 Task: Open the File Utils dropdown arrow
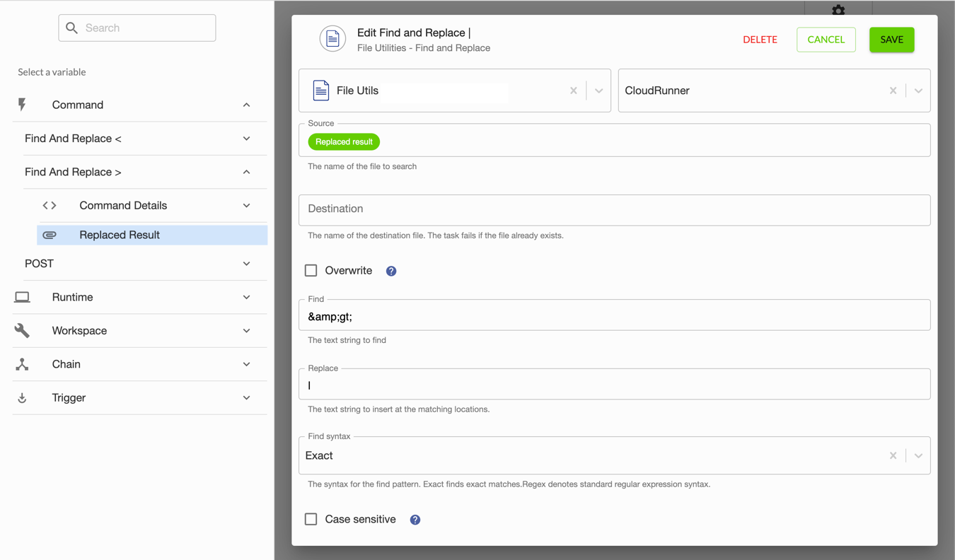coord(599,91)
